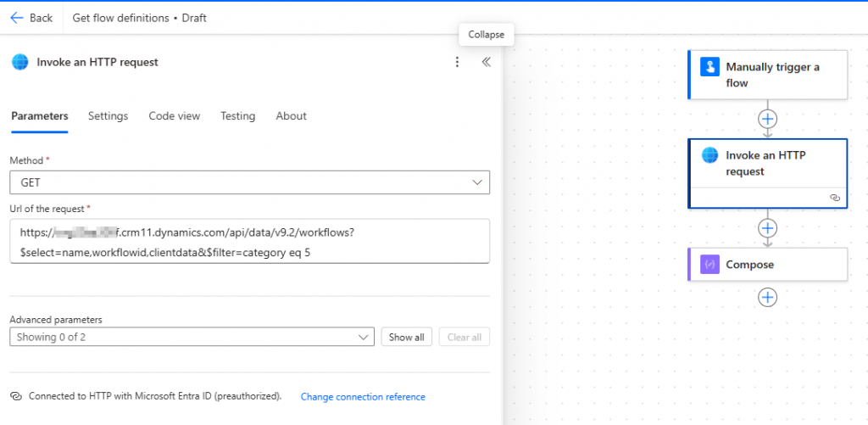Open the Code view tab
Image resolution: width=868 pixels, height=425 pixels.
click(174, 116)
